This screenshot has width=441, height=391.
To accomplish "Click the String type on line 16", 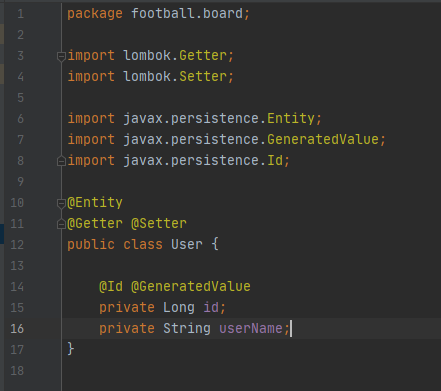I will click(187, 329).
